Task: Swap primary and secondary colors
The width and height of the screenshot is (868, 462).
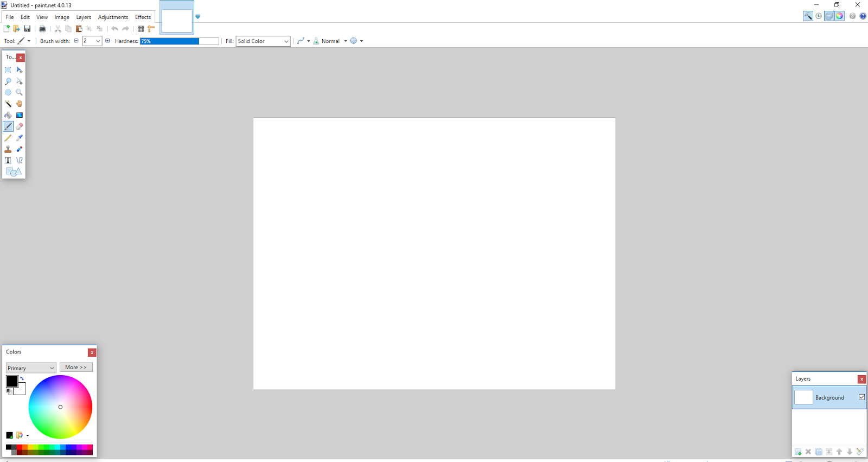Action: pyautogui.click(x=22, y=378)
